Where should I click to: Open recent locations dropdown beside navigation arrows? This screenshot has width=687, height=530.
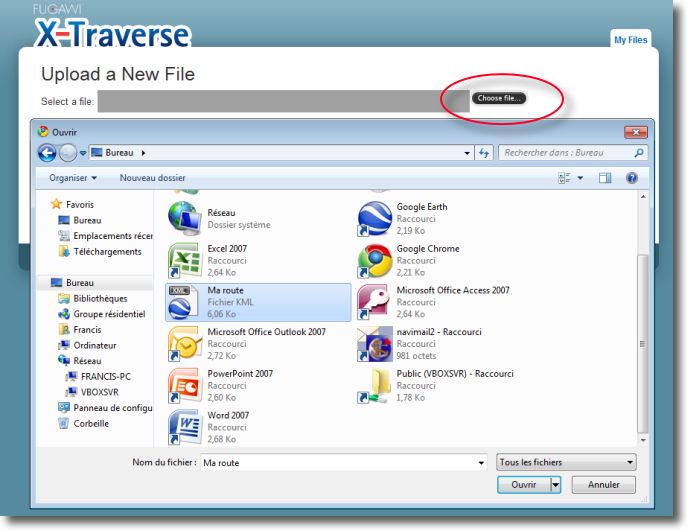(x=82, y=153)
